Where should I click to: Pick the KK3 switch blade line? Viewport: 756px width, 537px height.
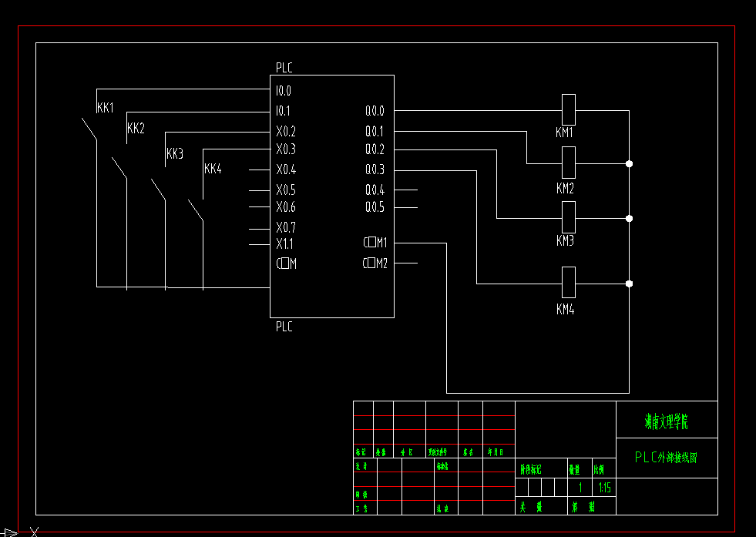point(158,190)
